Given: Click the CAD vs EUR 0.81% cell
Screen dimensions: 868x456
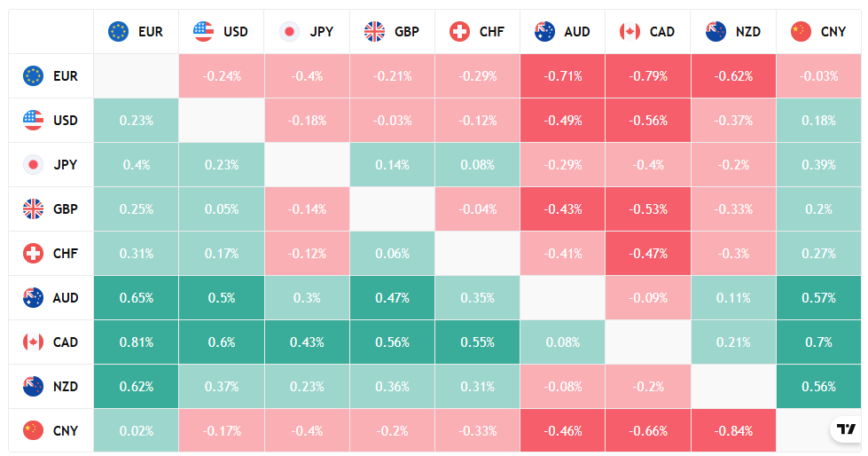Looking at the screenshot, I should pyautogui.click(x=137, y=342).
